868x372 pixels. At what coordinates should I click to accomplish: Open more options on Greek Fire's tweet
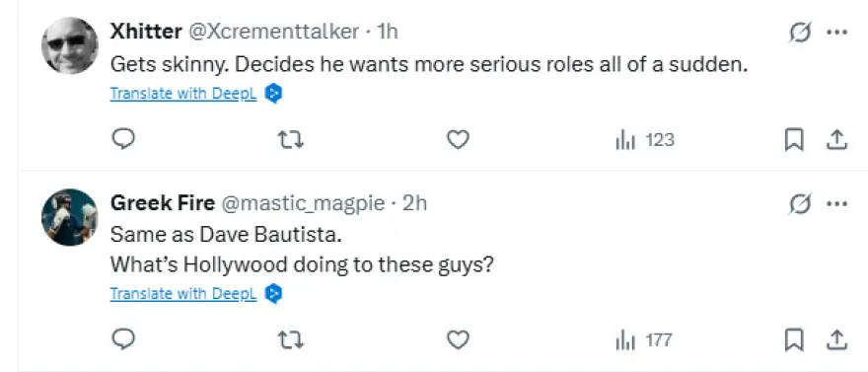point(837,203)
